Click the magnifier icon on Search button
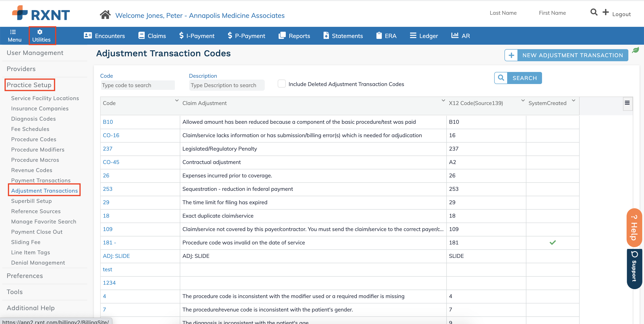Screen dimensions: 644x324 pyautogui.click(x=501, y=78)
